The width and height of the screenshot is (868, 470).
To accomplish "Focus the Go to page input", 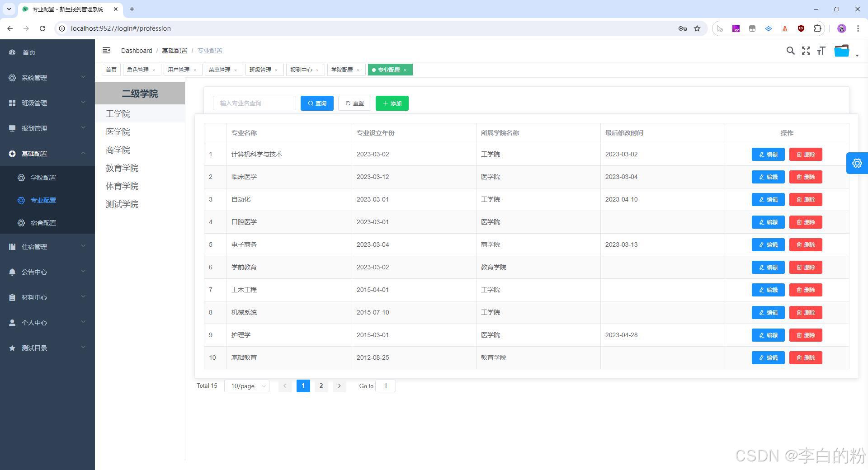I will [x=386, y=386].
